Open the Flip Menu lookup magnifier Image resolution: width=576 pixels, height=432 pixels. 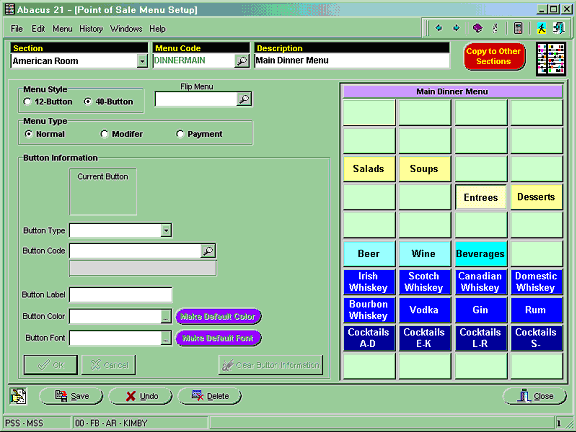coord(244,99)
